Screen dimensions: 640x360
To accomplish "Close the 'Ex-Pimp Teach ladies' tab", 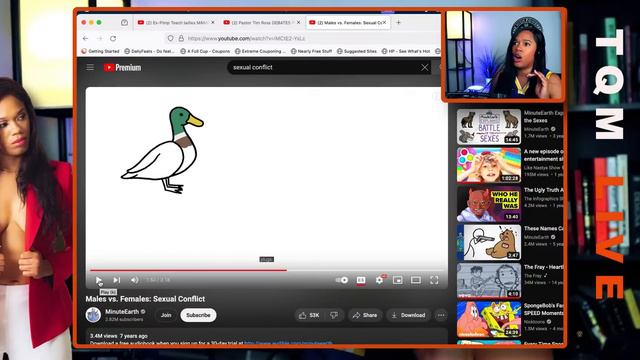I will 213,22.
